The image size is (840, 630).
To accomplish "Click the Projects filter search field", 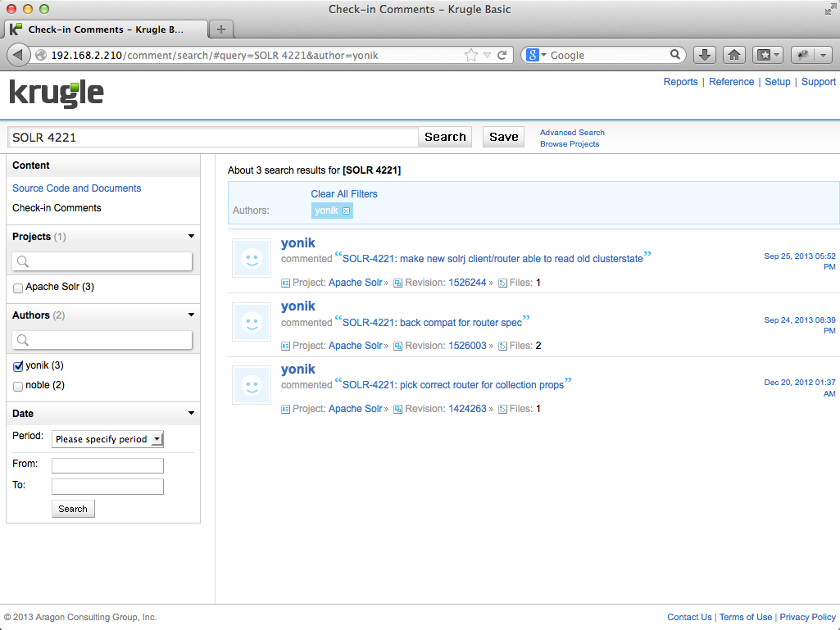I will (x=102, y=261).
